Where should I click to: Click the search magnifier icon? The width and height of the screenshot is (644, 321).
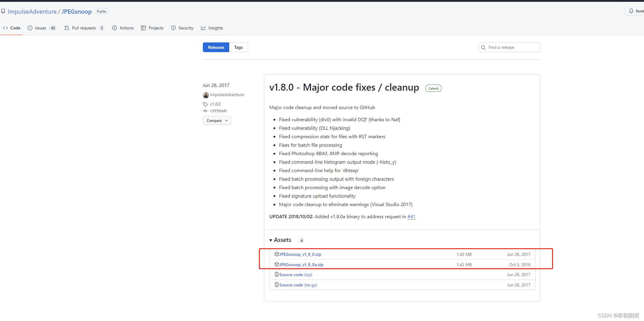click(x=483, y=48)
